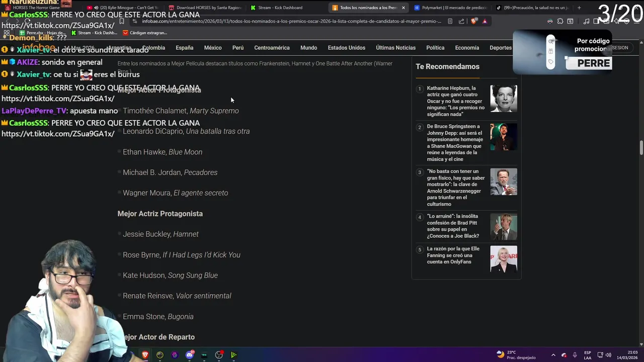This screenshot has width=644, height=362.
Task: Click the infobae.com address bar URL
Action: (x=291, y=21)
